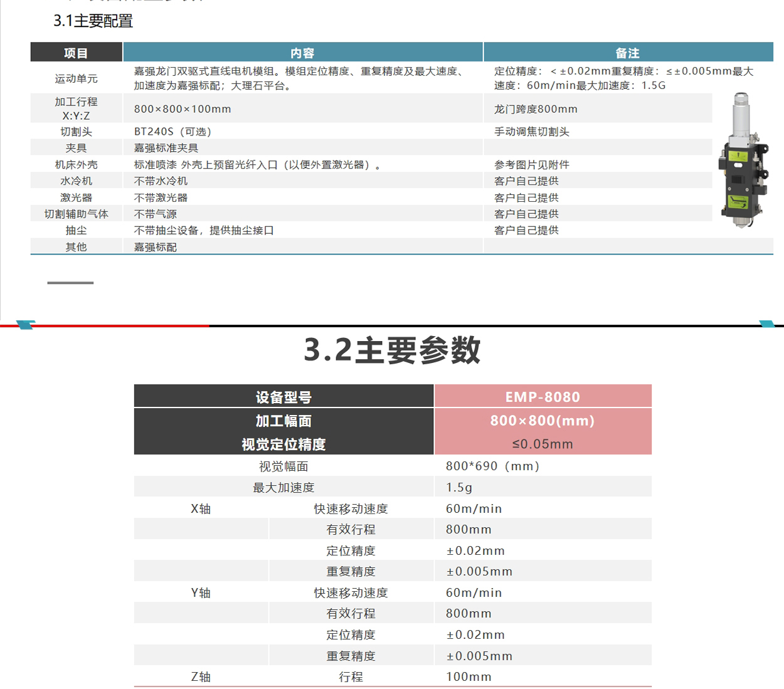Click the 参考图片见附件 remark text
Viewport: 784px width, 689px height.
pyautogui.click(x=532, y=165)
